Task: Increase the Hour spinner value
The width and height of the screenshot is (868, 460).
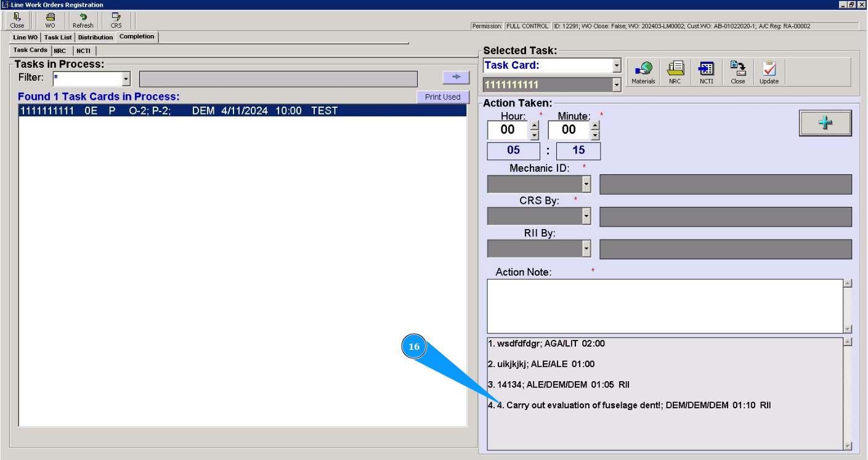Action: pos(534,125)
